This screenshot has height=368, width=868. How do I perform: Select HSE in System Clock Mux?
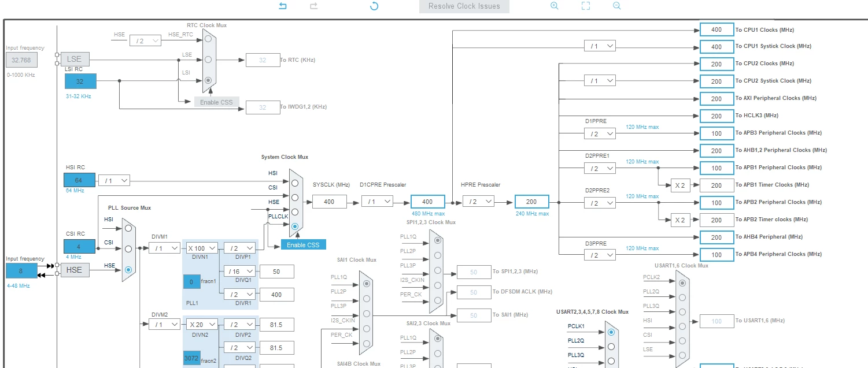pyautogui.click(x=295, y=212)
